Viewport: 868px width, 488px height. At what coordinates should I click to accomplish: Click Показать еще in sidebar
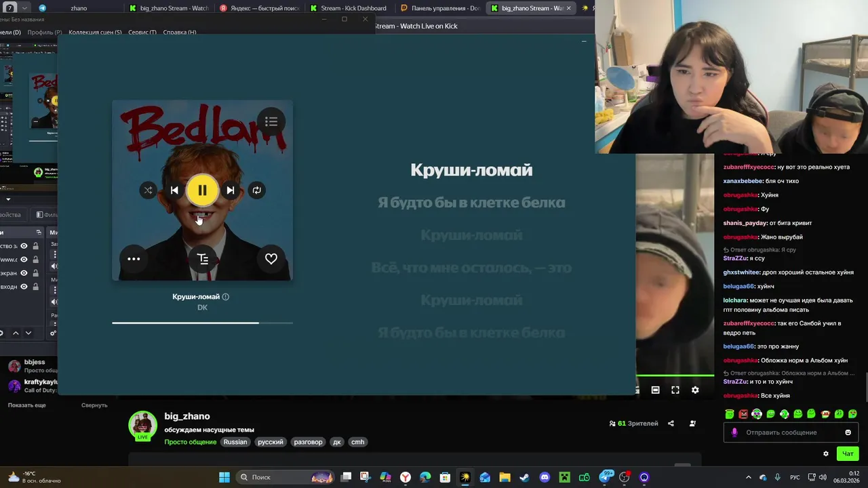pos(27,405)
